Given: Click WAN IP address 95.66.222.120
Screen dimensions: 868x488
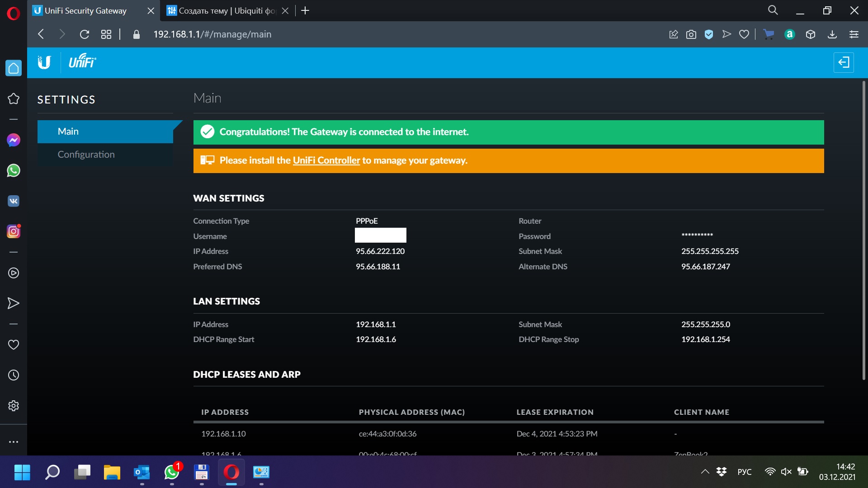Looking at the screenshot, I should [x=380, y=251].
